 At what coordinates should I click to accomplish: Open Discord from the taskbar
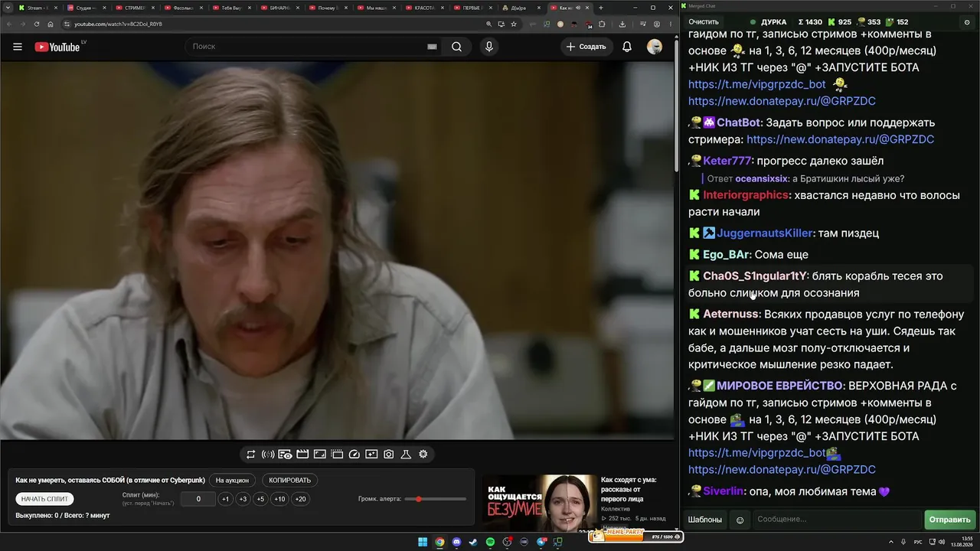coord(456,543)
